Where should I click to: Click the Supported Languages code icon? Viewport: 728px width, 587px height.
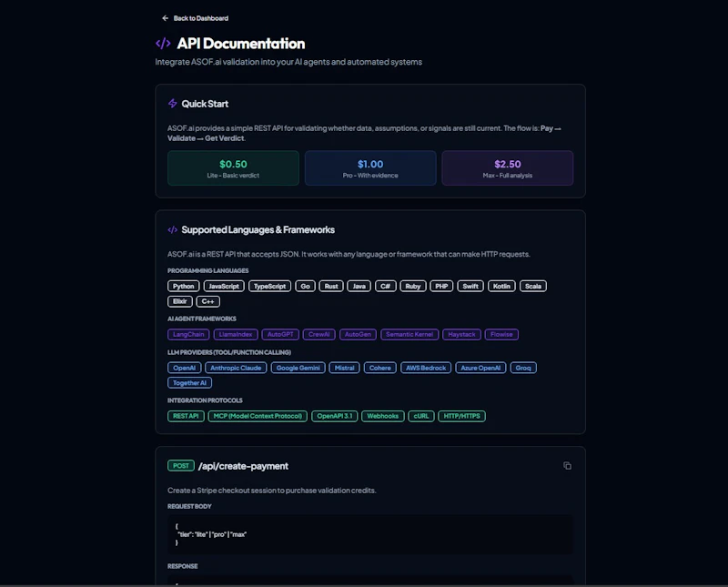(173, 230)
